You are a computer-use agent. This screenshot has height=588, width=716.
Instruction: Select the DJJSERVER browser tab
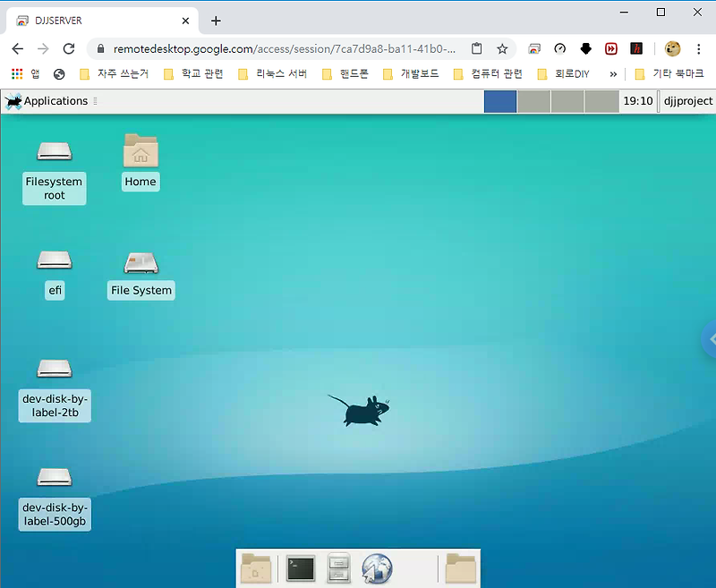click(102, 21)
